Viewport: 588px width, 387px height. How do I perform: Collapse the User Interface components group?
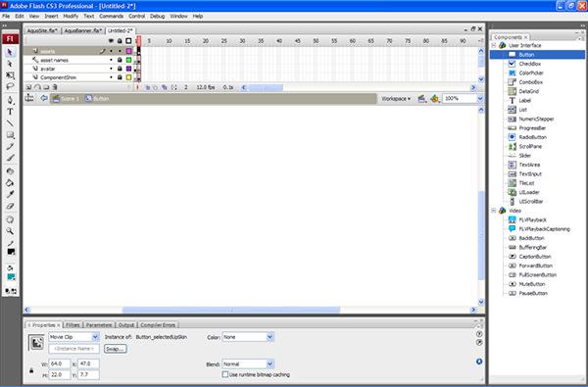coord(494,45)
